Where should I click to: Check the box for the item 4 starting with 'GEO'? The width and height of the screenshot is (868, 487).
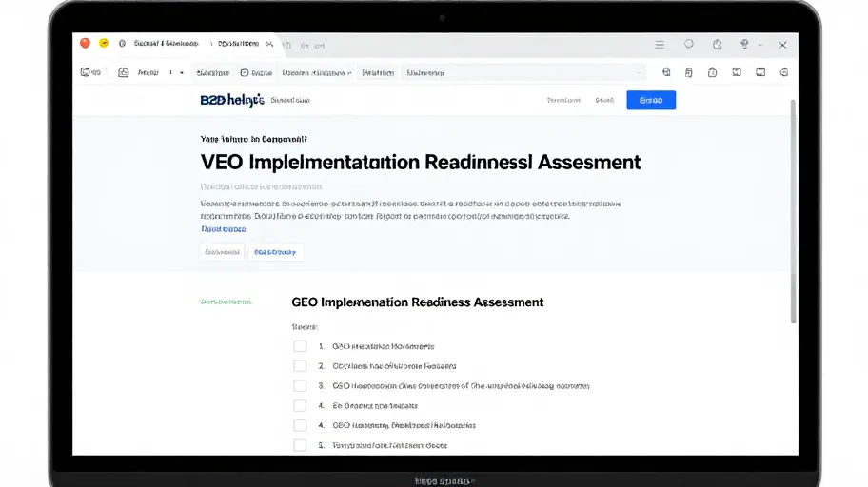coord(300,425)
